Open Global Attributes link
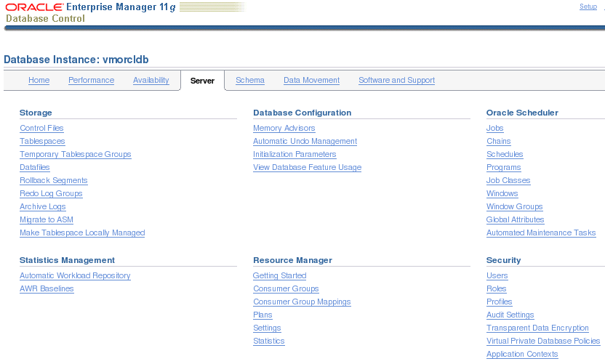This screenshot has height=364, width=605. 516,220
